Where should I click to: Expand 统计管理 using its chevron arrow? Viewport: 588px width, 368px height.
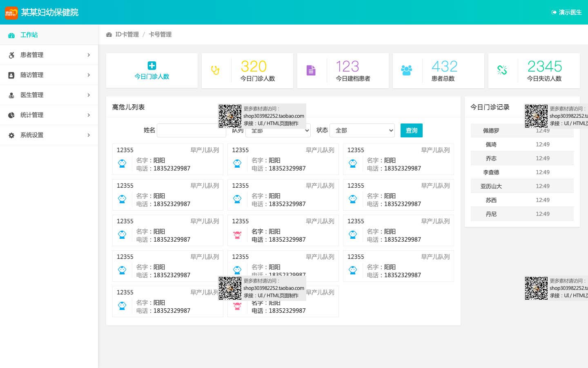pos(89,115)
